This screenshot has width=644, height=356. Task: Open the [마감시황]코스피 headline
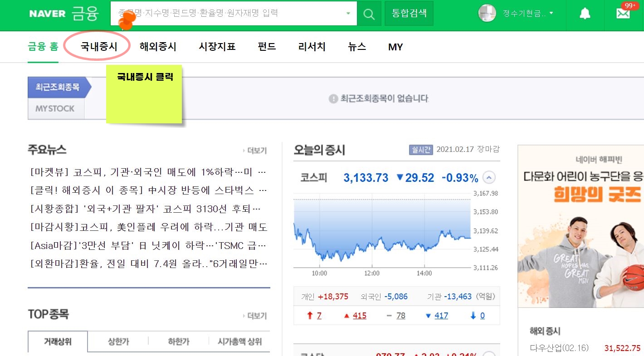148,227
